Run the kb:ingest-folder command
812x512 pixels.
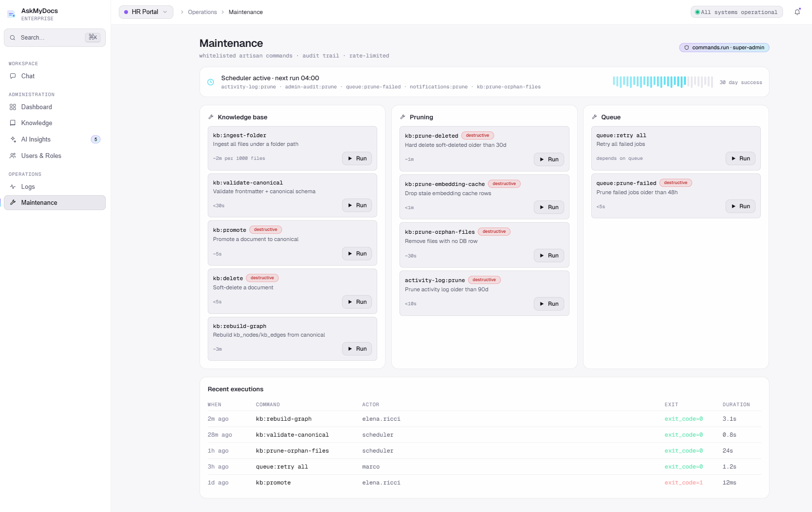[x=357, y=158]
